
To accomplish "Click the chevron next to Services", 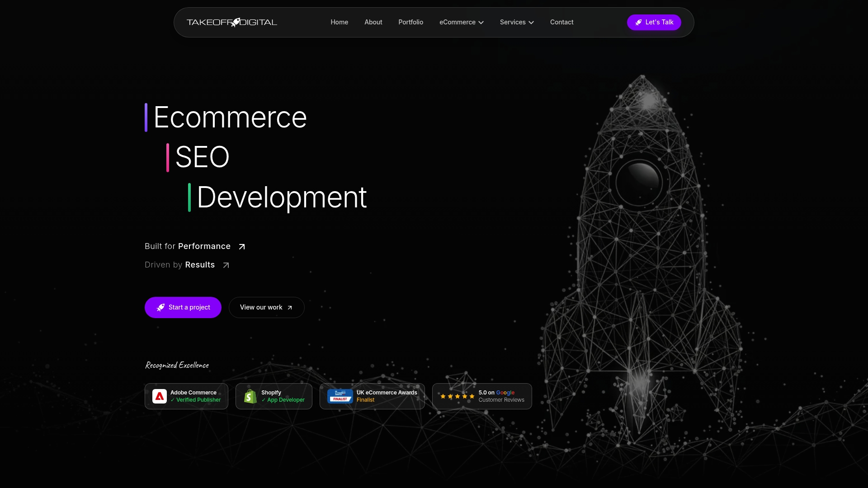I will [x=531, y=23].
